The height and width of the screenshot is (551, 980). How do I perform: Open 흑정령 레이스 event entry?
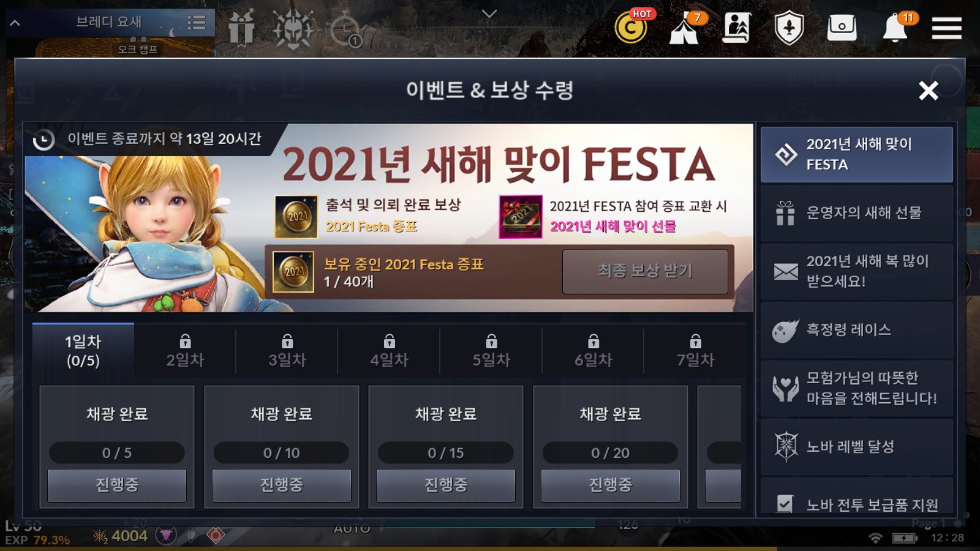(856, 330)
